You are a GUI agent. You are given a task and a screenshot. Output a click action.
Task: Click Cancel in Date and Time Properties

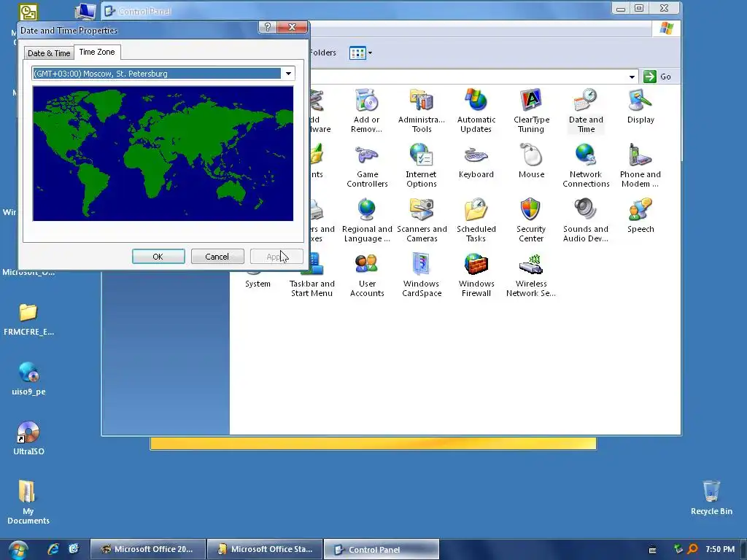(x=217, y=257)
